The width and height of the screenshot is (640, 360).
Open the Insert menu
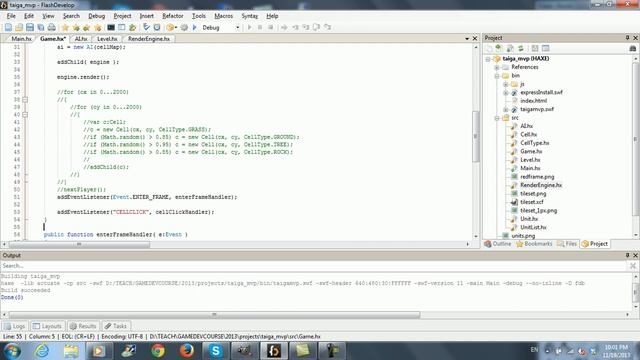tap(147, 16)
